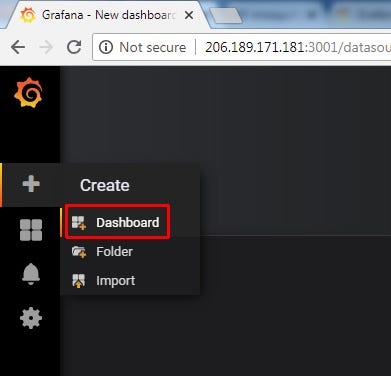The width and height of the screenshot is (391, 376).
Task: Click the new dashboard icon beside Dashboard
Action: click(x=79, y=223)
